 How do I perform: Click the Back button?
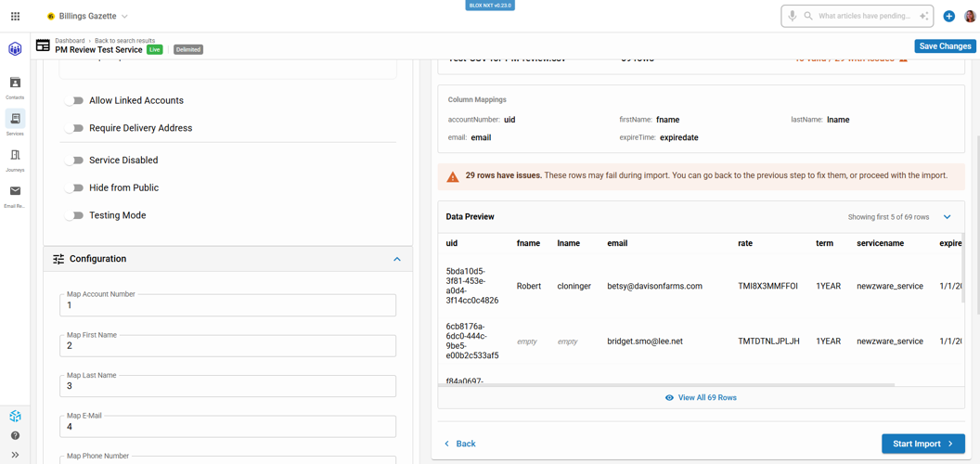click(x=460, y=444)
